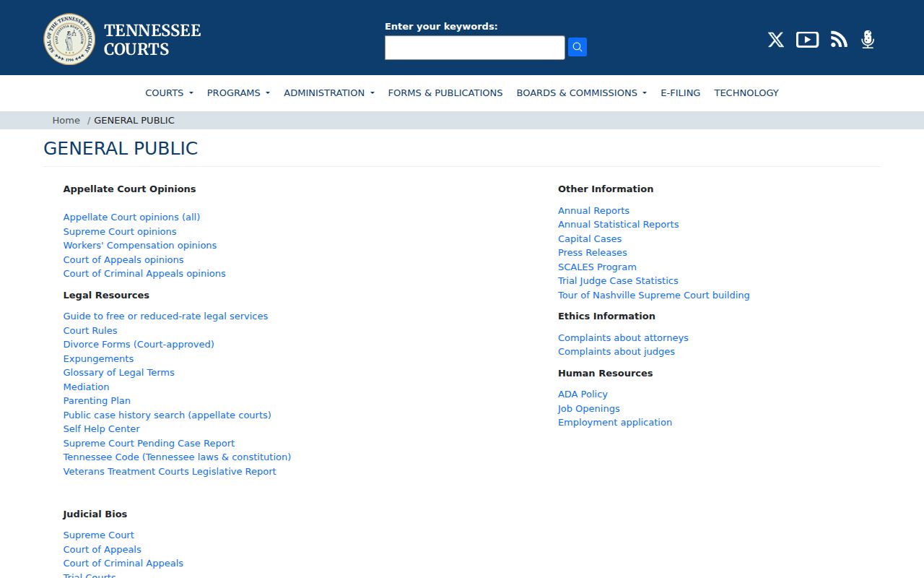Open Court of Criminal Appeals opinions
924x578 pixels.
click(x=144, y=273)
